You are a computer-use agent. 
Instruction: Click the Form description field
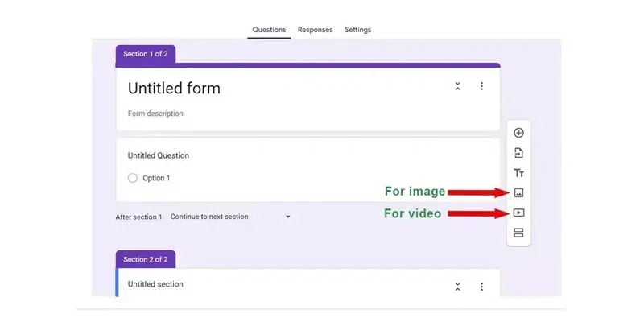[x=155, y=114]
